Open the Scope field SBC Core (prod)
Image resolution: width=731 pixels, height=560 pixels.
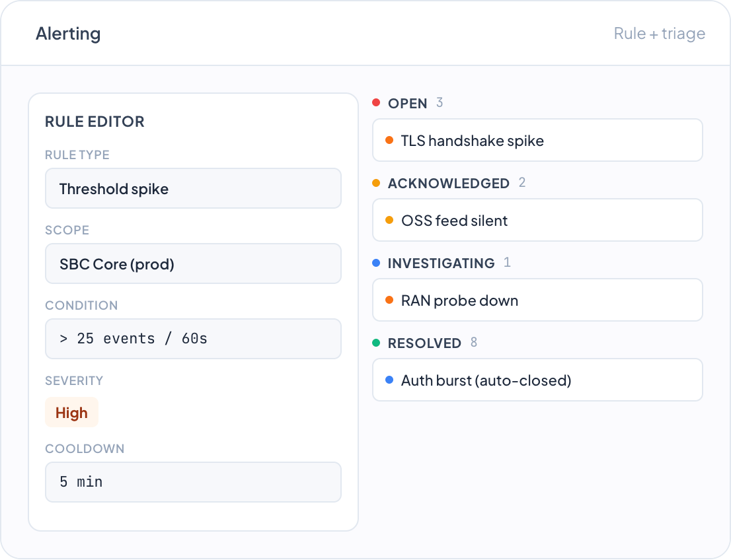click(193, 263)
